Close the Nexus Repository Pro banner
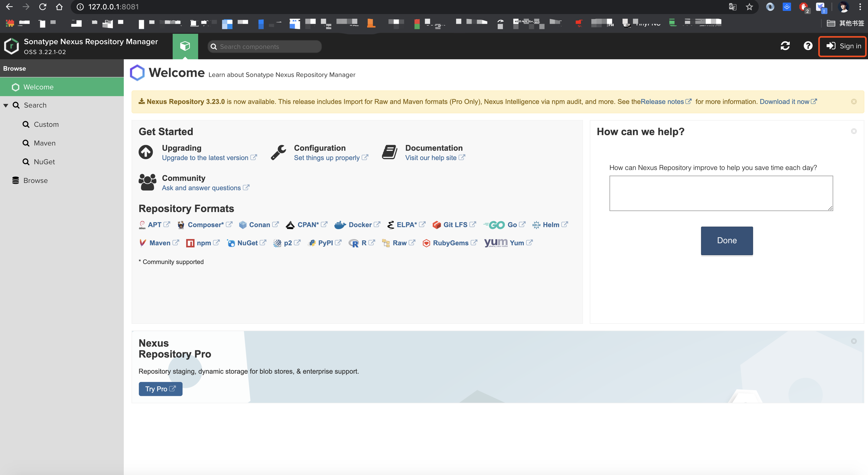 pyautogui.click(x=854, y=341)
